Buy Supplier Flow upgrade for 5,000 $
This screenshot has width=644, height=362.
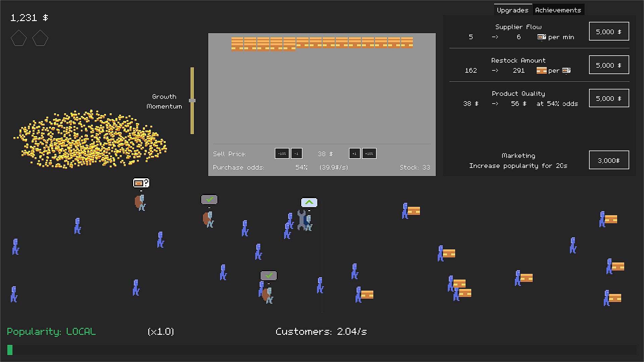(609, 32)
